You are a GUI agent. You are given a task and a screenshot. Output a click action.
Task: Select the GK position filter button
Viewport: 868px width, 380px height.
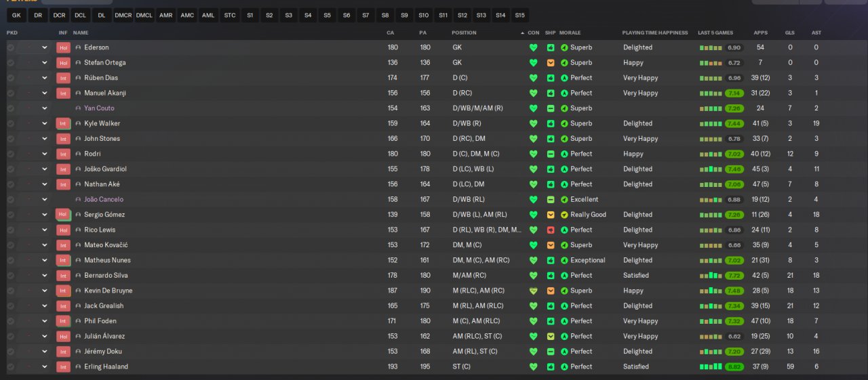(x=16, y=15)
